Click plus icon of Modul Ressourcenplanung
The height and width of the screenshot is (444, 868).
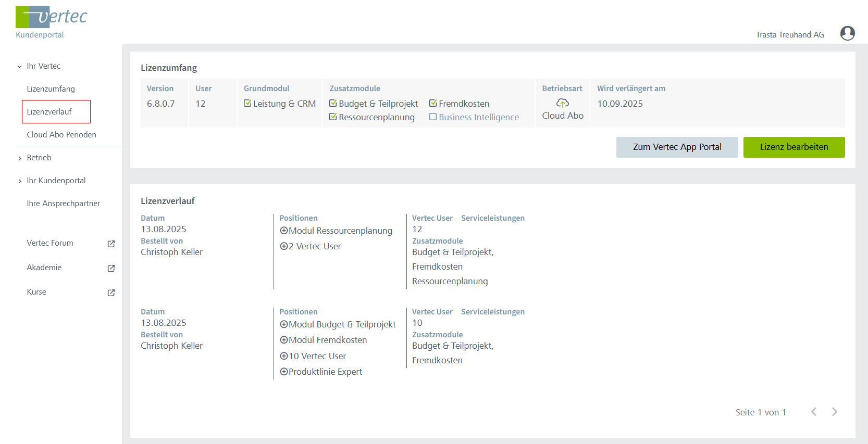coord(284,231)
